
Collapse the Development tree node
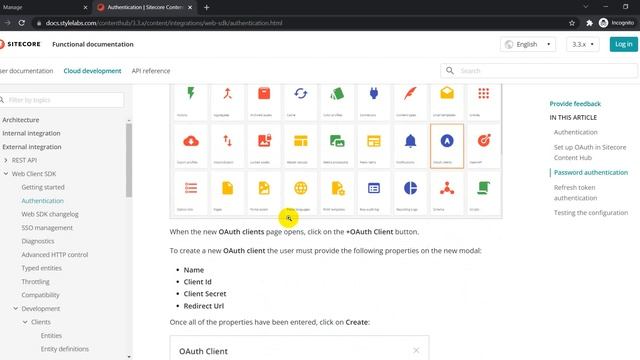tap(16, 309)
